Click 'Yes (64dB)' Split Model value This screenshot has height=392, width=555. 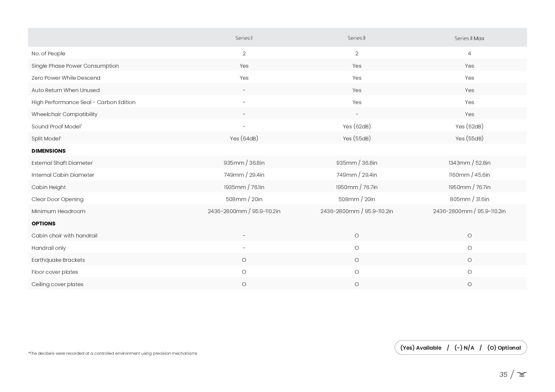point(244,138)
